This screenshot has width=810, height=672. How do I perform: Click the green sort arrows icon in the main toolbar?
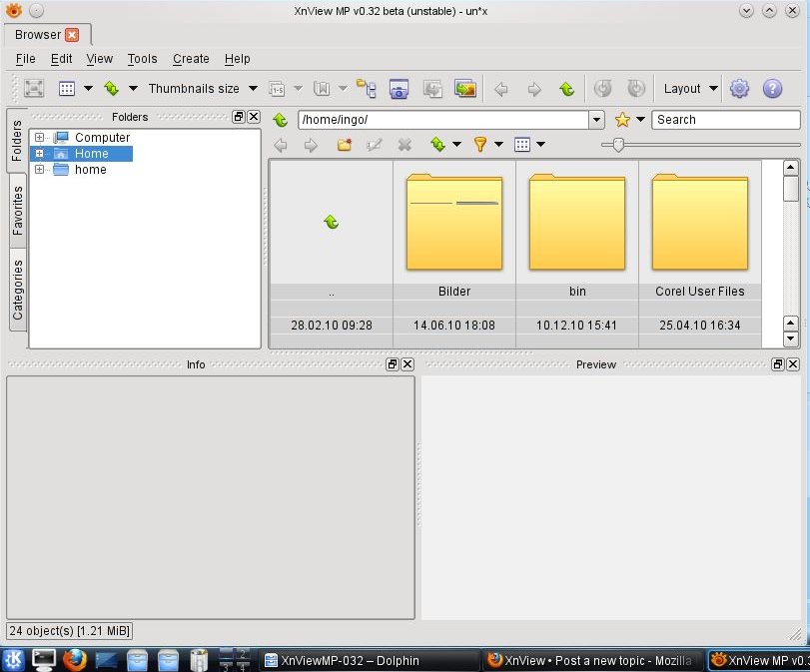click(x=112, y=88)
